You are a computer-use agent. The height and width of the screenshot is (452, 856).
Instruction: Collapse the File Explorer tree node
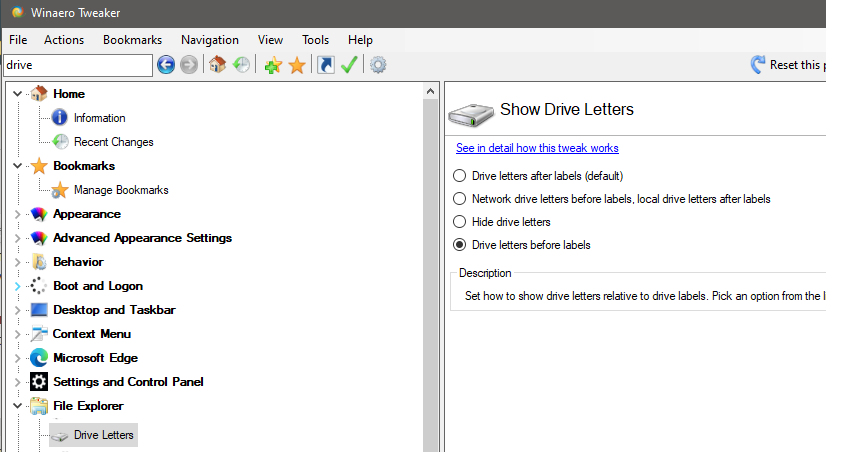18,406
